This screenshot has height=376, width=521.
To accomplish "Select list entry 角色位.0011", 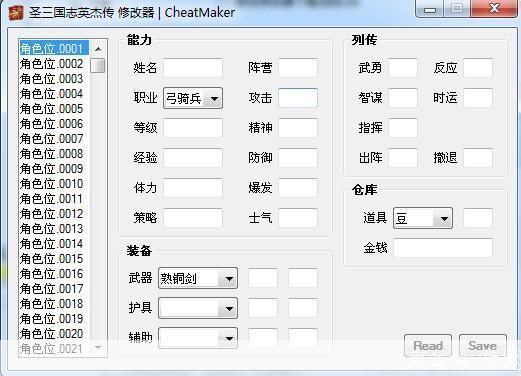I will tap(54, 199).
